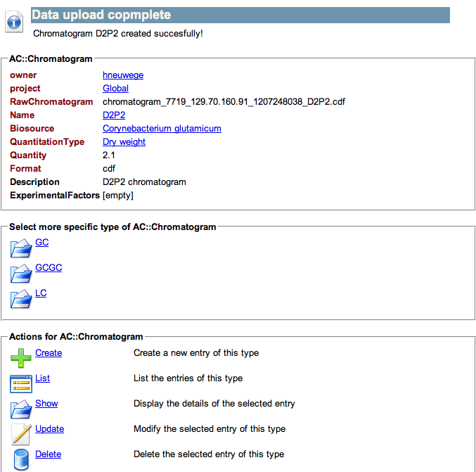Click the pencil Update icon
Screen dimensions: 476x472
[21, 434]
